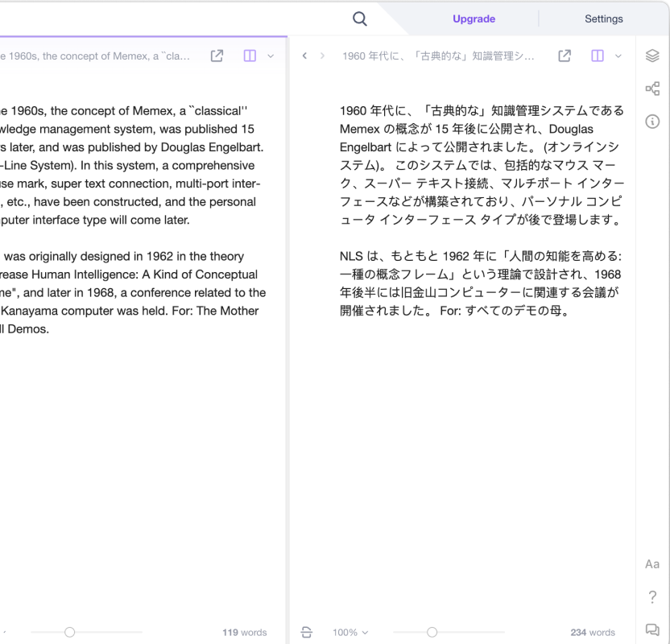670x644 pixels.
Task: Click the Japanese note title in header
Action: click(438, 56)
